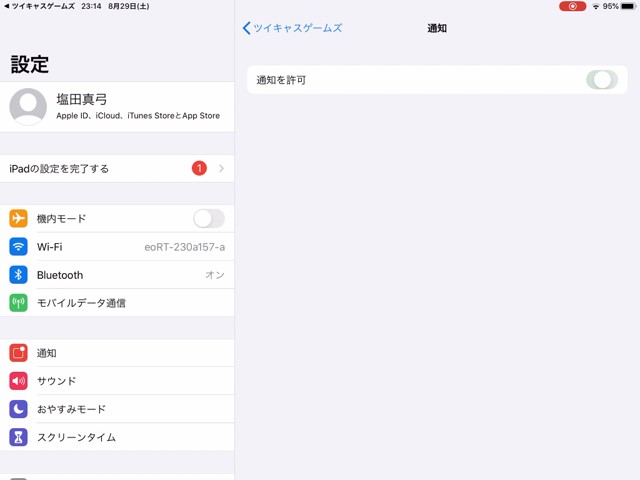Open the モバイルデータ通信 row
The image size is (640, 480).
[x=117, y=303]
